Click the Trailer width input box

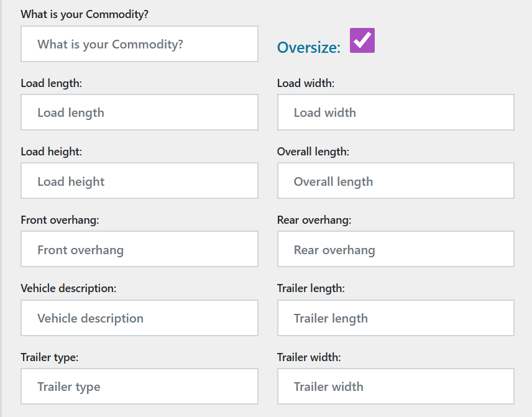tap(395, 387)
